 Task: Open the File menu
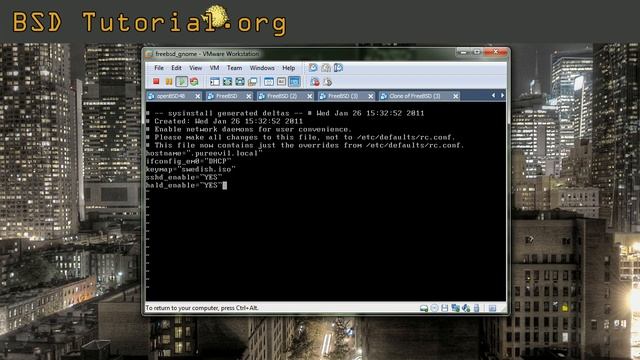(x=159, y=68)
